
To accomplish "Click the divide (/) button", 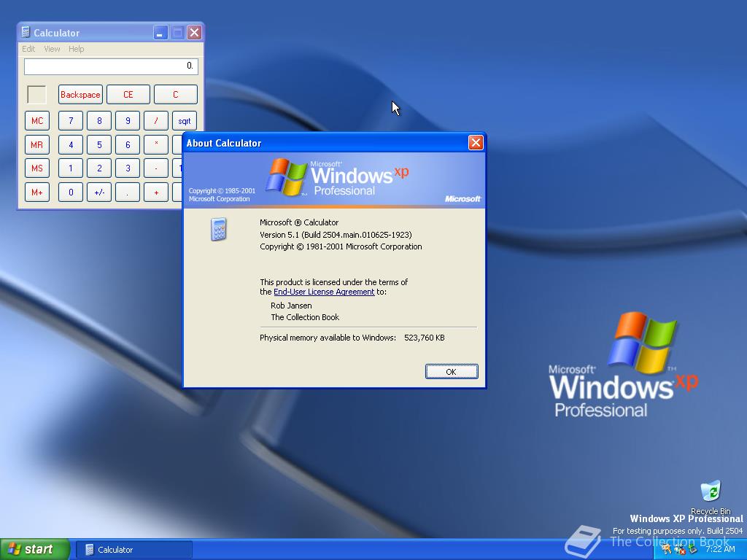I will pyautogui.click(x=156, y=121).
